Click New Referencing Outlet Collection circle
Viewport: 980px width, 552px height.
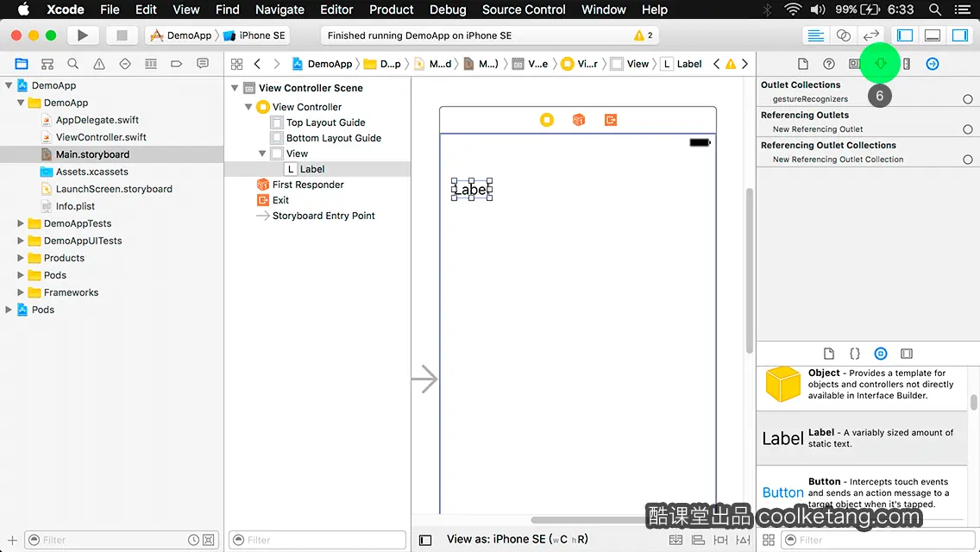coord(968,160)
